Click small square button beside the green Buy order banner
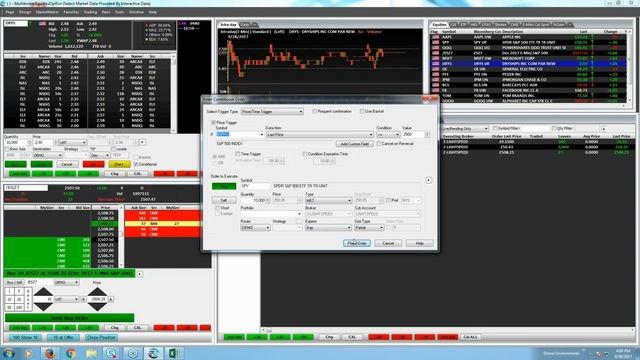 140,274
